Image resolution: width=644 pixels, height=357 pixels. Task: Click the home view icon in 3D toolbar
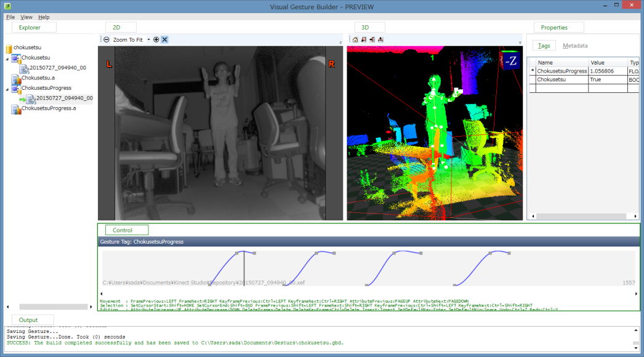coord(355,40)
